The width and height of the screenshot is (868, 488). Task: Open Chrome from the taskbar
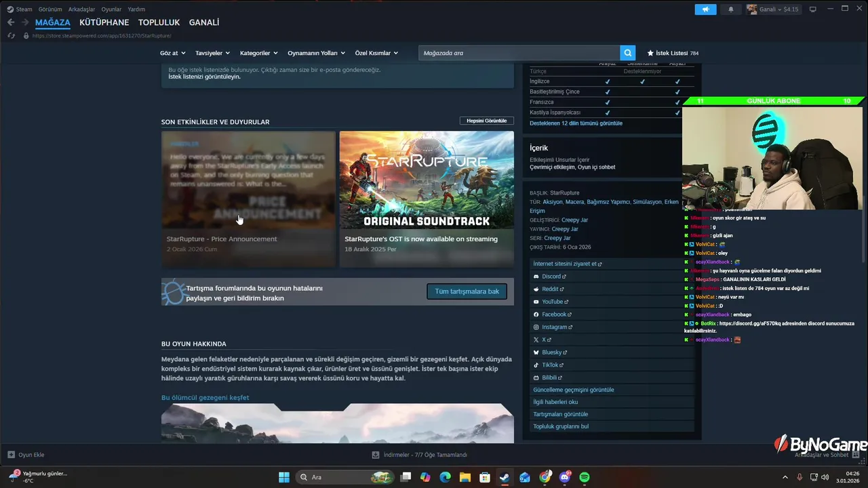click(545, 477)
